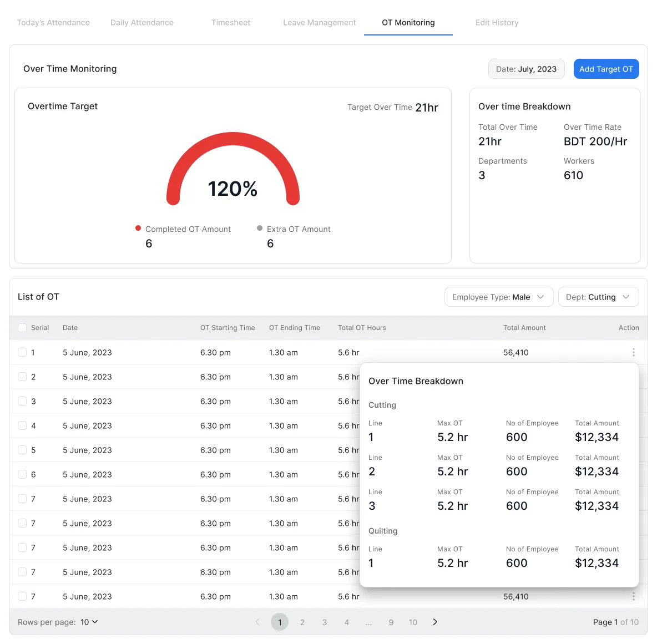Open action menu for first OT row

coord(633,352)
